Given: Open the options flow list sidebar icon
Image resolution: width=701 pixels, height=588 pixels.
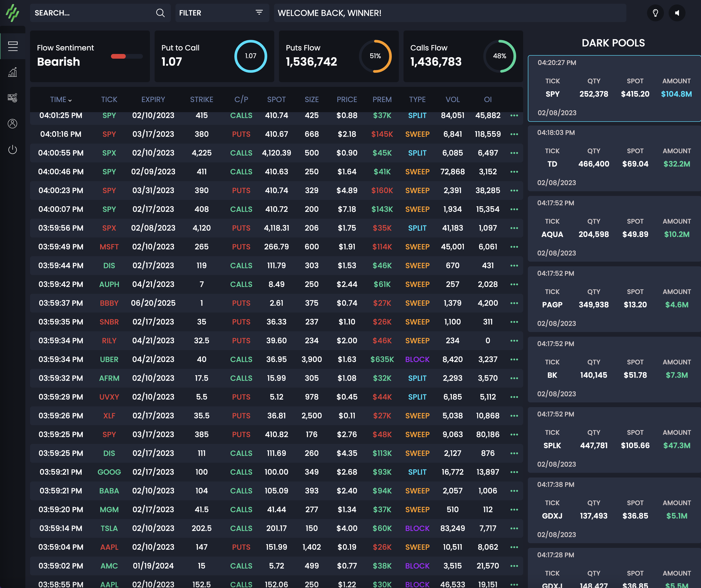Looking at the screenshot, I should pyautogui.click(x=13, y=46).
